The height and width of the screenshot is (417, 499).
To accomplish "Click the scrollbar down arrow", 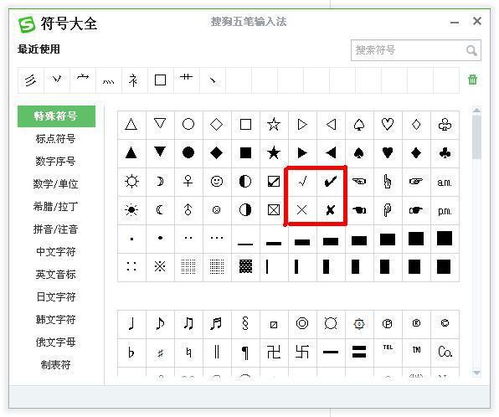I will coord(477,373).
